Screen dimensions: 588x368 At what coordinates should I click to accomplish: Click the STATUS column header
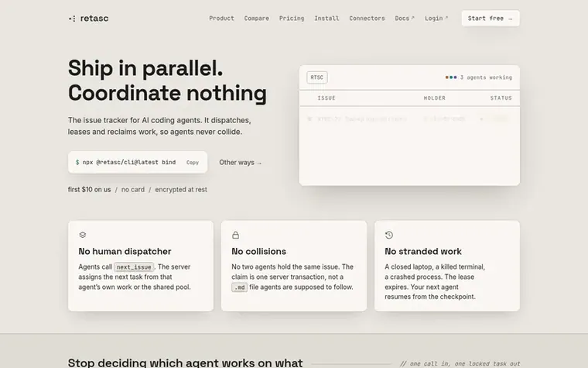coord(501,98)
